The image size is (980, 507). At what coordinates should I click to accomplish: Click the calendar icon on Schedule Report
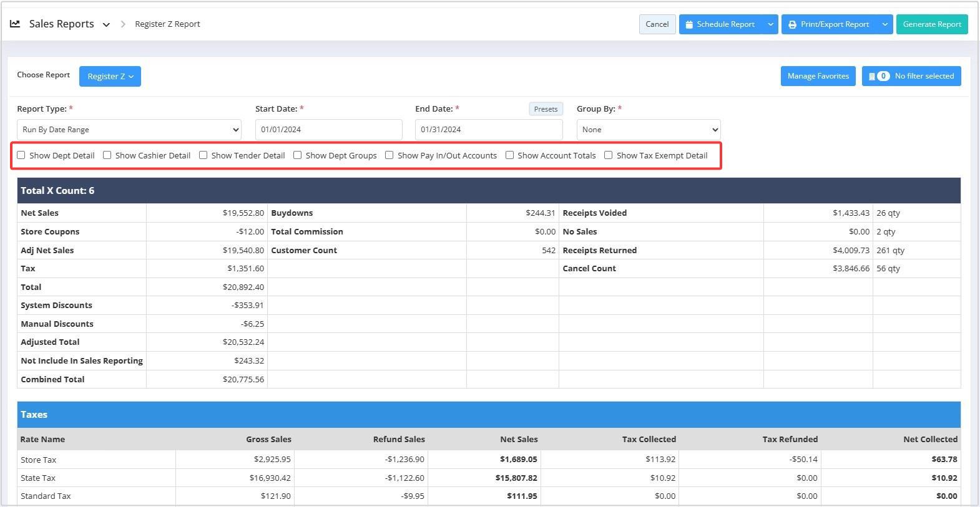pyautogui.click(x=689, y=24)
